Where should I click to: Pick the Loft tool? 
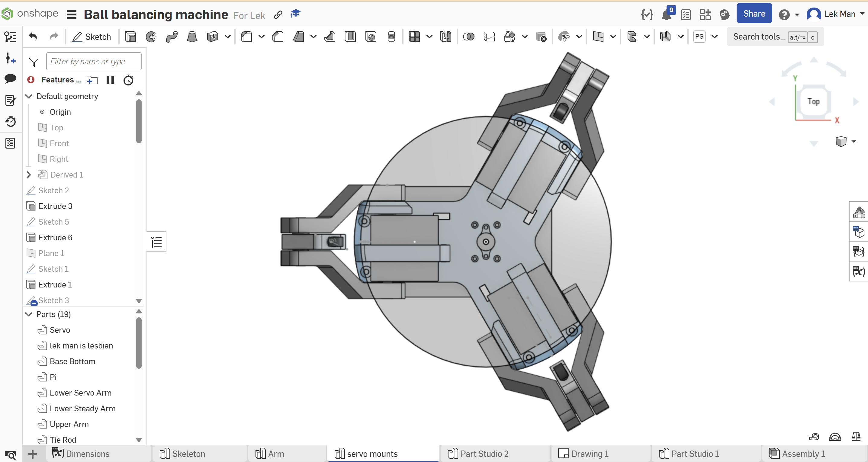(192, 37)
